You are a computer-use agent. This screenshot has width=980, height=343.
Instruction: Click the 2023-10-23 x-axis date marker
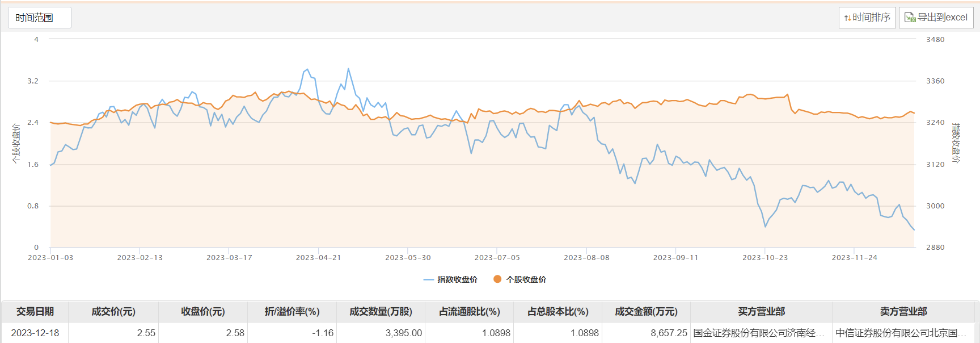click(765, 257)
